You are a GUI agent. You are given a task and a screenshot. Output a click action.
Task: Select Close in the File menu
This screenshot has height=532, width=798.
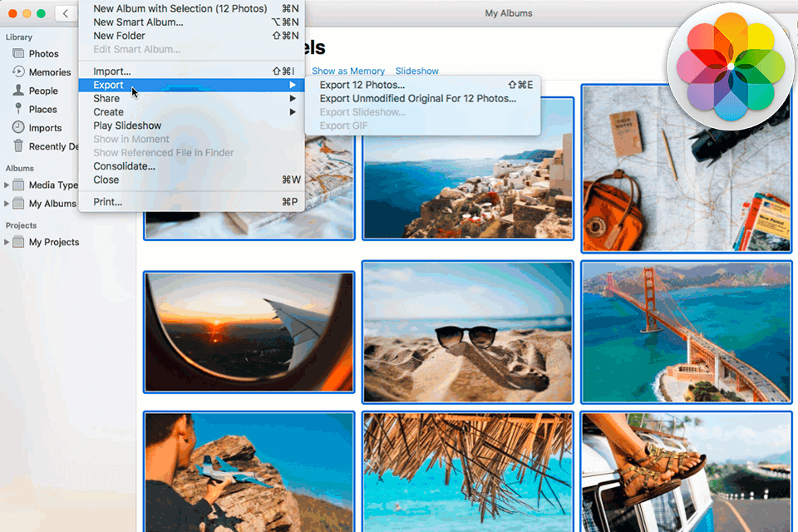[x=192, y=180]
